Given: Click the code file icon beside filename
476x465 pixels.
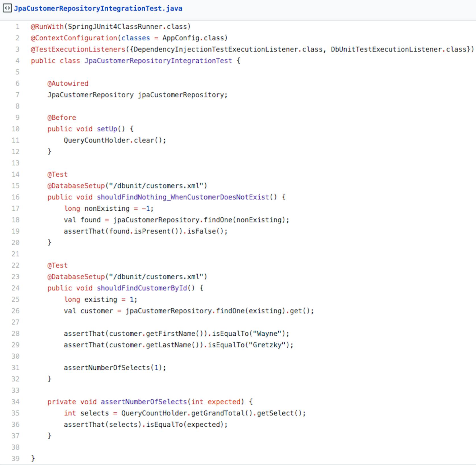Looking at the screenshot, I should point(7,8).
